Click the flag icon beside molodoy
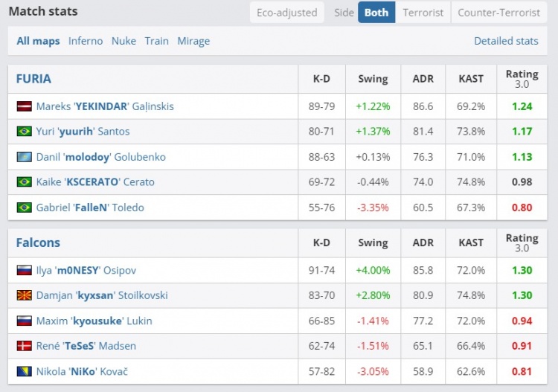Image resolution: width=558 pixels, height=392 pixels. tap(24, 157)
